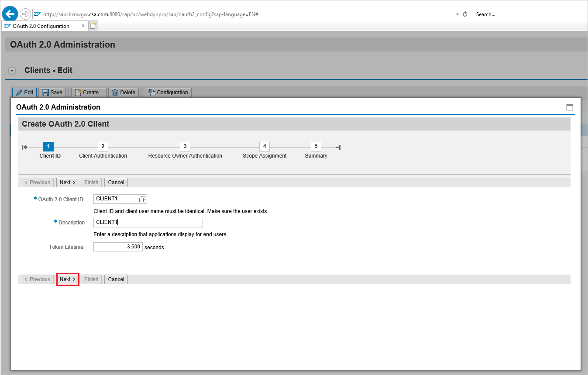Click inside the Description field

148,222
